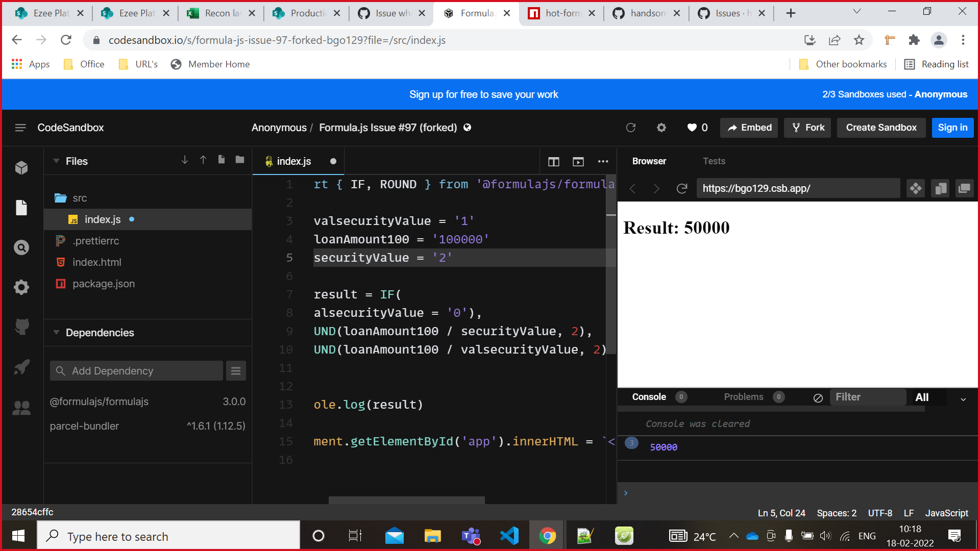
Task: Open Visual Studio Code from the taskbar
Action: coord(509,535)
